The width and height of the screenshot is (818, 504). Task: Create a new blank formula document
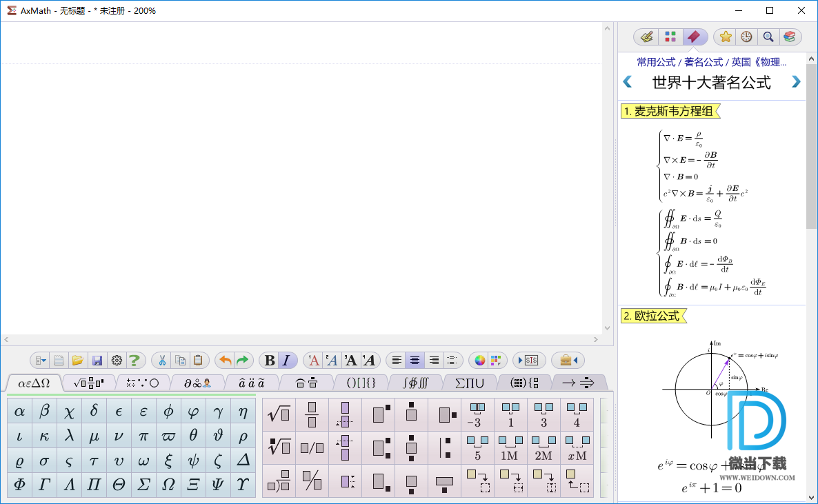point(59,361)
